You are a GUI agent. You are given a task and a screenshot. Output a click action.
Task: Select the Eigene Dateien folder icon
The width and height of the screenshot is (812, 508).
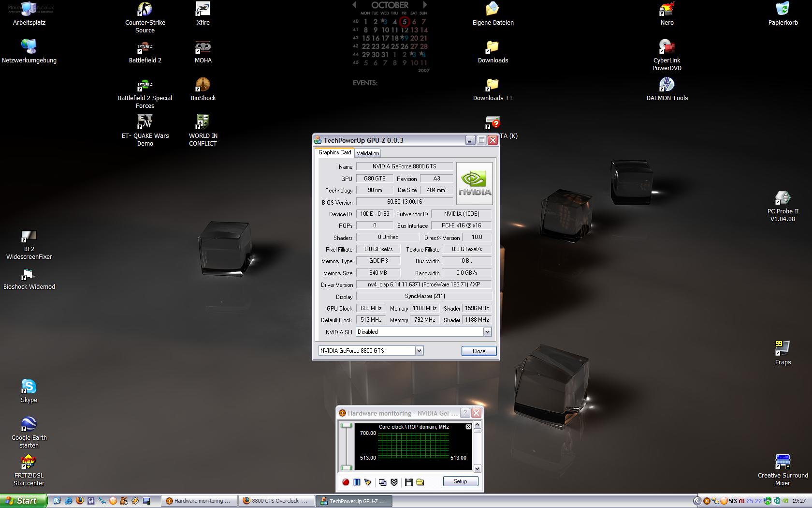coord(493,14)
